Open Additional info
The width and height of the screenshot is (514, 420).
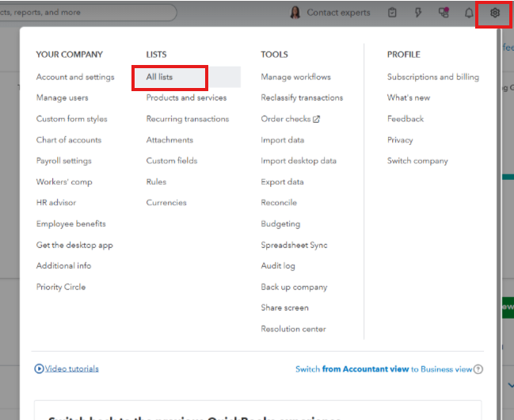pos(63,265)
